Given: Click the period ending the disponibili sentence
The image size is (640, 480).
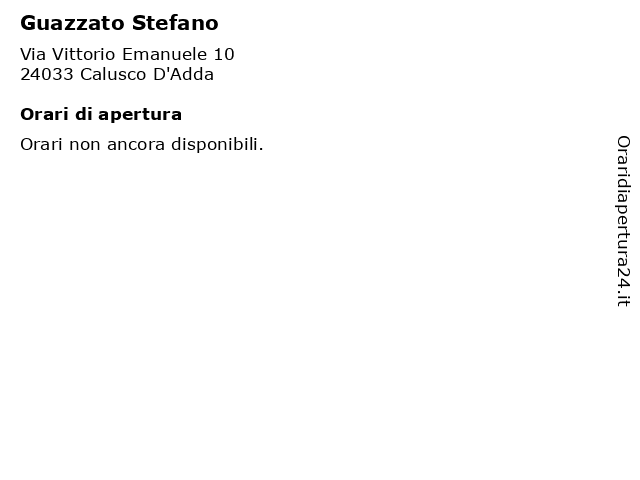Looking at the screenshot, I should click(x=261, y=149).
